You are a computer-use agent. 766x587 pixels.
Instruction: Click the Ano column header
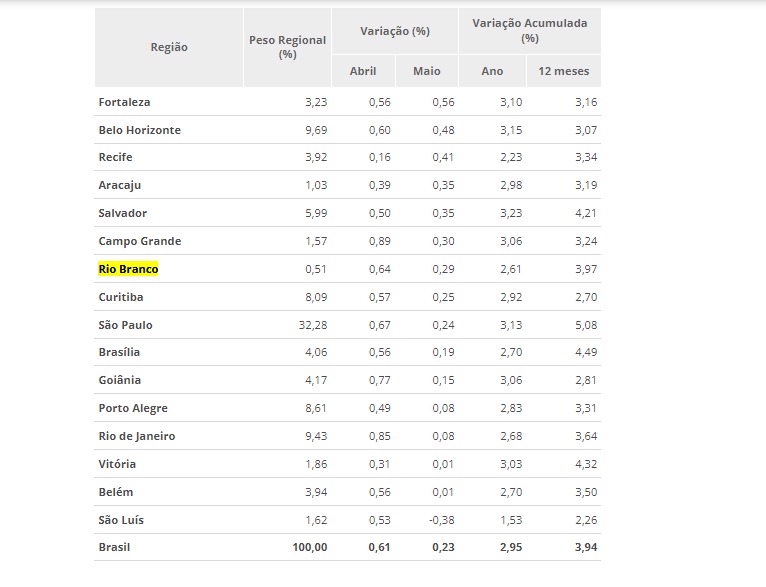(492, 71)
